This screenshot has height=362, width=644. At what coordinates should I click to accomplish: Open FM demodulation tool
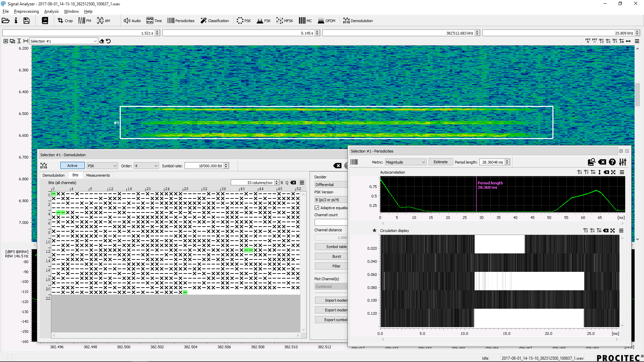pos(85,21)
